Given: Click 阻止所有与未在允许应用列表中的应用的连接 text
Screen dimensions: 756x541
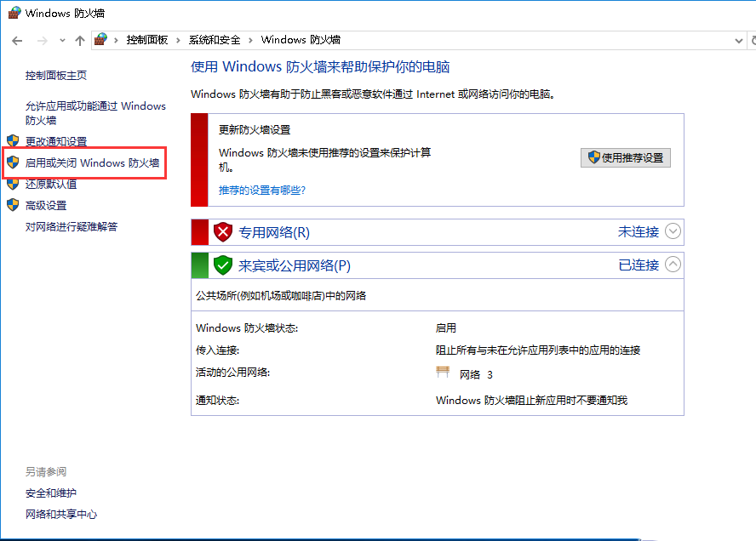Looking at the screenshot, I should (x=537, y=350).
